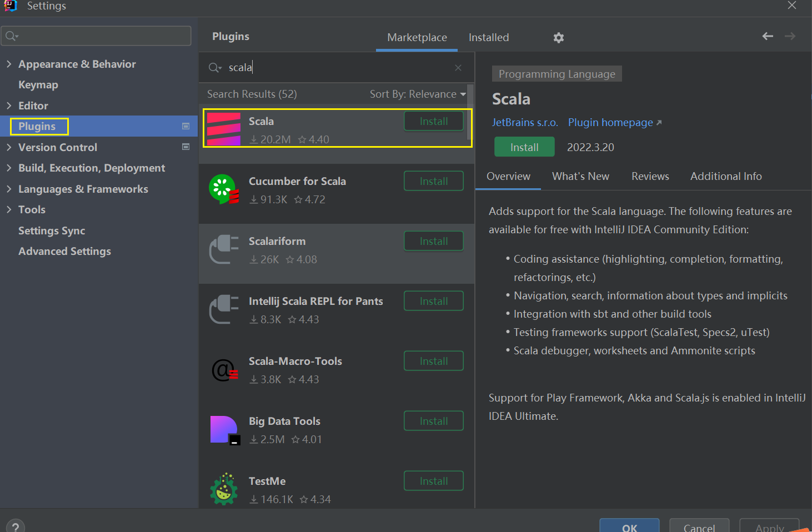Open the What's New tab
The height and width of the screenshot is (532, 812).
[580, 176]
